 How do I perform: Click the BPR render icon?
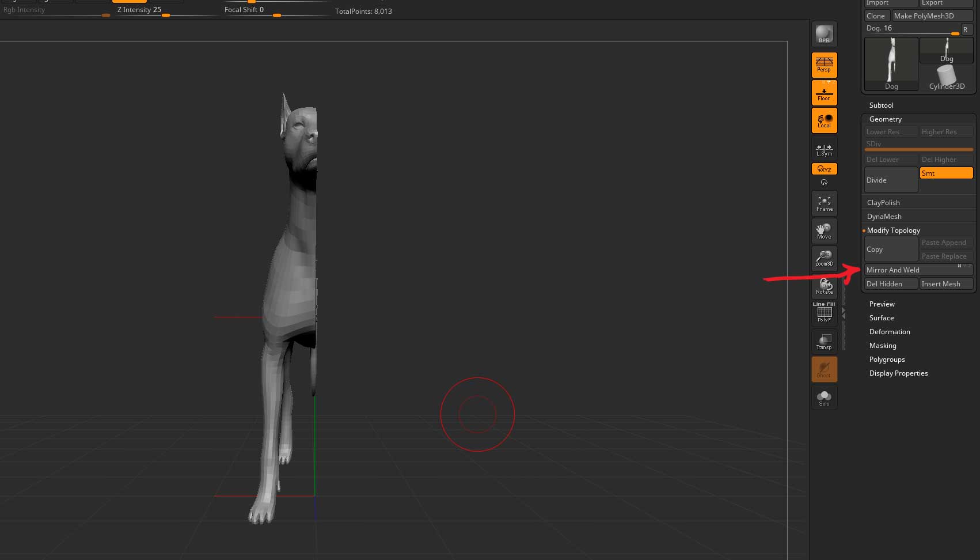point(824,35)
